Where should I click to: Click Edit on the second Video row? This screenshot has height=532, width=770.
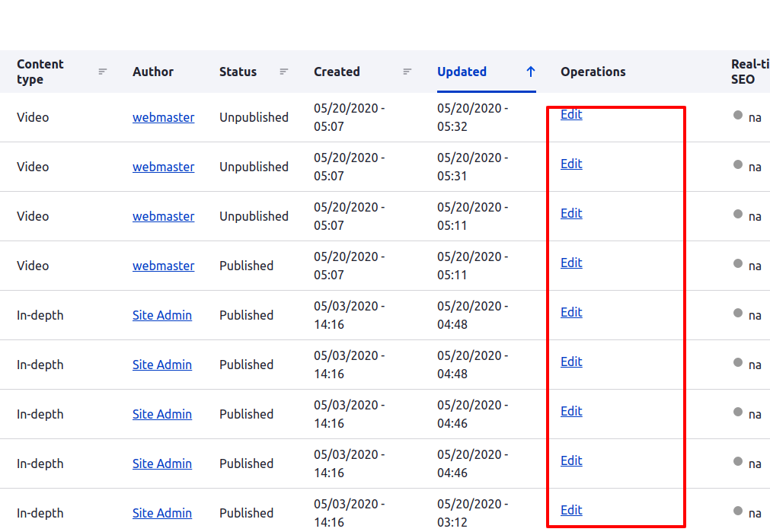point(571,164)
